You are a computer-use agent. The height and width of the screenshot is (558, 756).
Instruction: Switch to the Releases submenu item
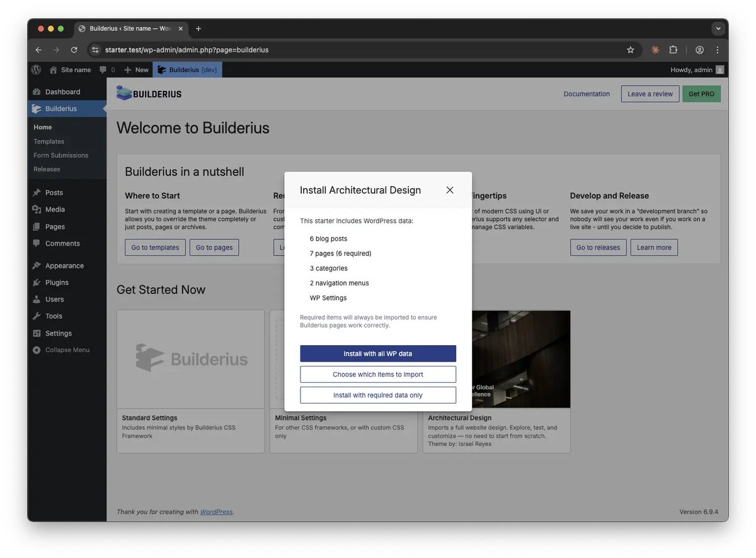tap(47, 169)
